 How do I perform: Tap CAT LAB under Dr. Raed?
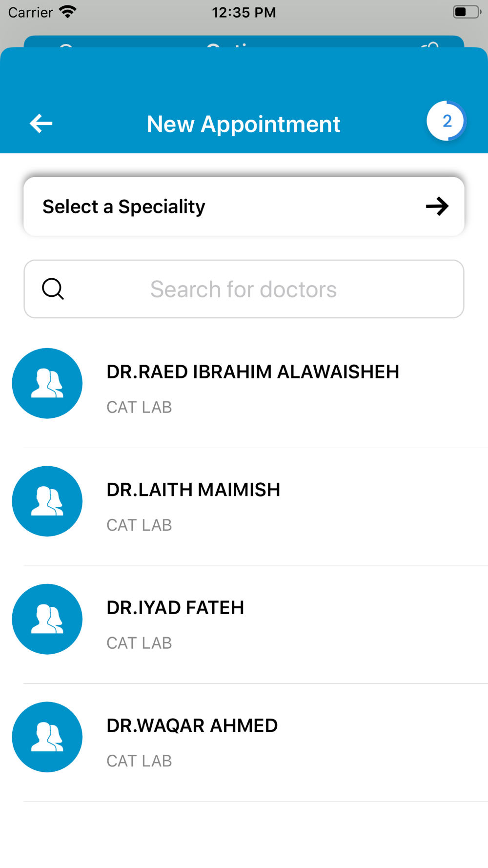coord(139,407)
